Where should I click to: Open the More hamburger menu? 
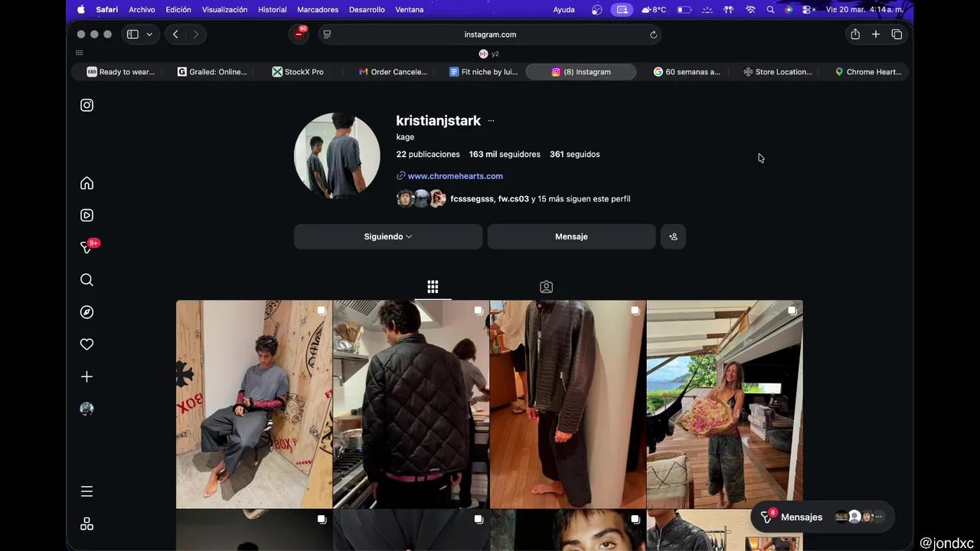(x=87, y=491)
